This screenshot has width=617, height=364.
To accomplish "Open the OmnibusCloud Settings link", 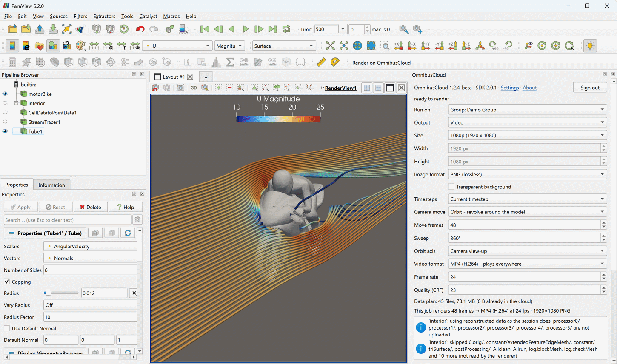I will pyautogui.click(x=509, y=88).
